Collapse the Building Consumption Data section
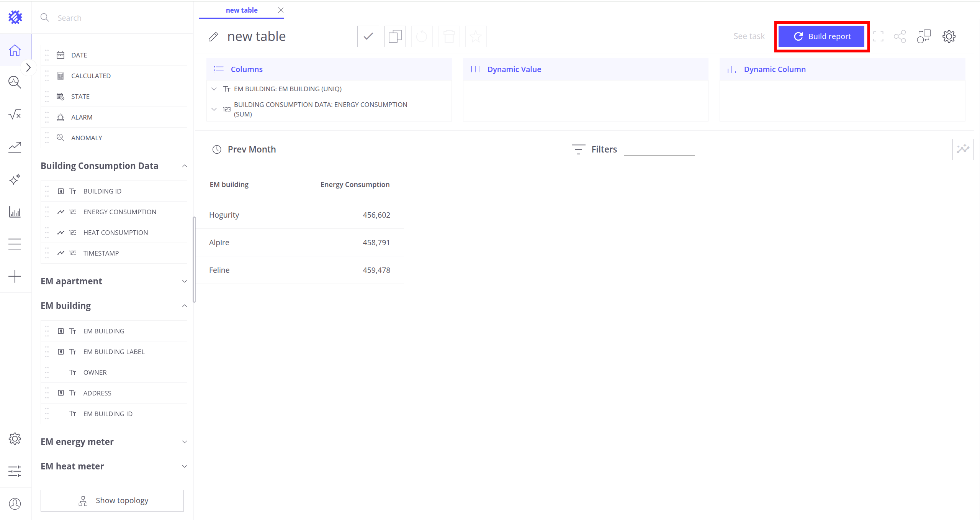 pos(184,166)
